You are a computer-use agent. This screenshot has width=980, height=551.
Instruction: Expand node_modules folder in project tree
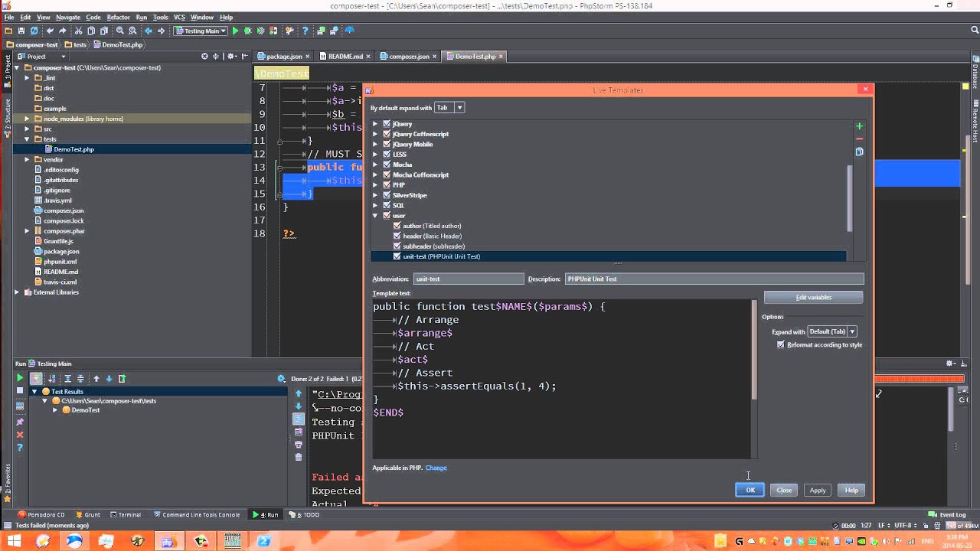tap(27, 119)
